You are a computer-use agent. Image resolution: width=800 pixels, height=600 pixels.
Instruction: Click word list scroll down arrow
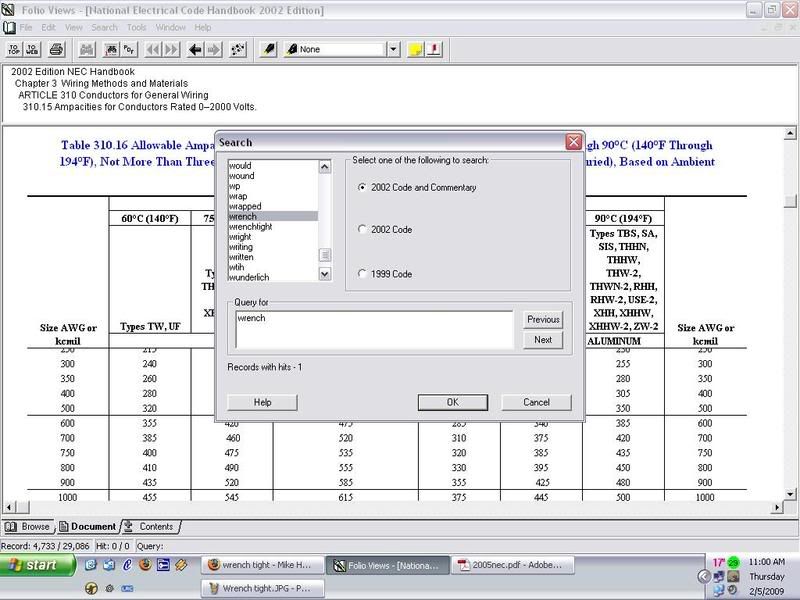(x=324, y=274)
